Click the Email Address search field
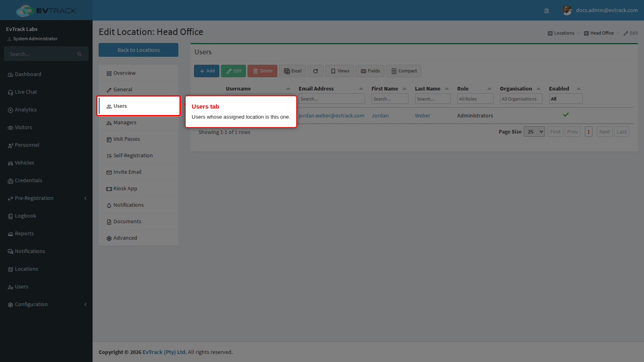This screenshot has width=644, height=362. pyautogui.click(x=332, y=99)
